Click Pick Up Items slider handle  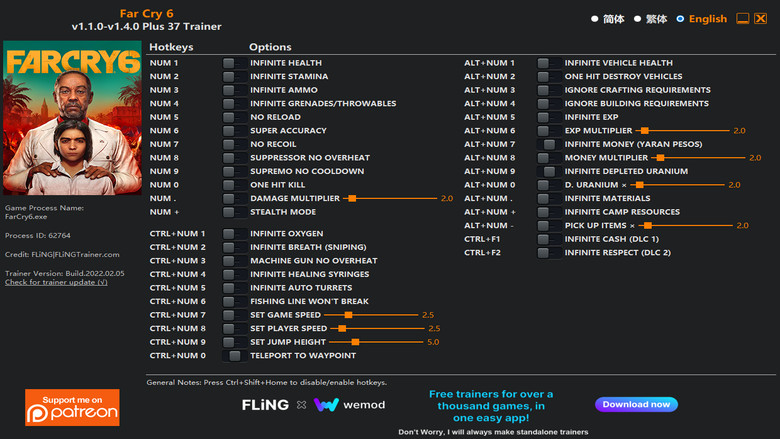pyautogui.click(x=648, y=226)
